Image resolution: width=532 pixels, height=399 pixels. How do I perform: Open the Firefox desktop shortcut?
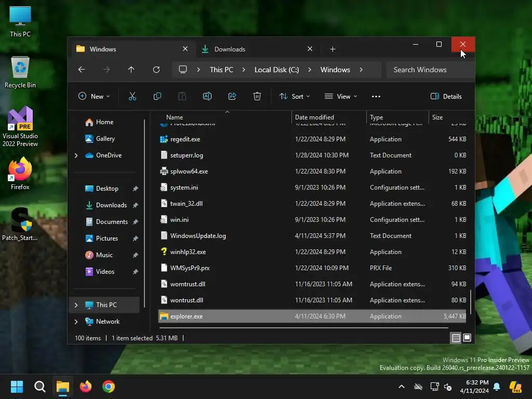[20, 173]
